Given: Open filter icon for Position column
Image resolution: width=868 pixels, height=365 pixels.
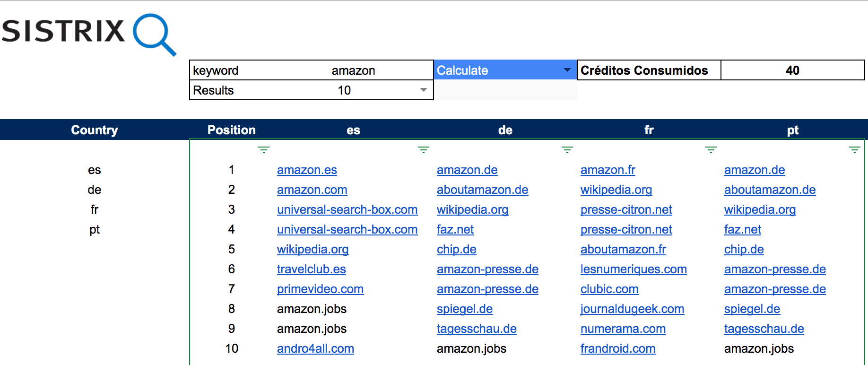Looking at the screenshot, I should pos(264,150).
